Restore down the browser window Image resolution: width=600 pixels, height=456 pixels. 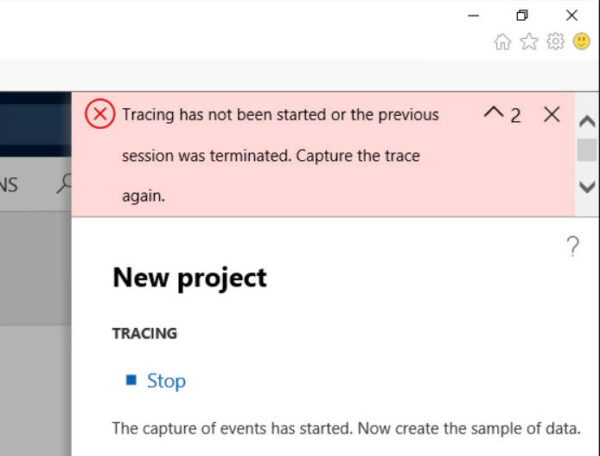click(521, 15)
